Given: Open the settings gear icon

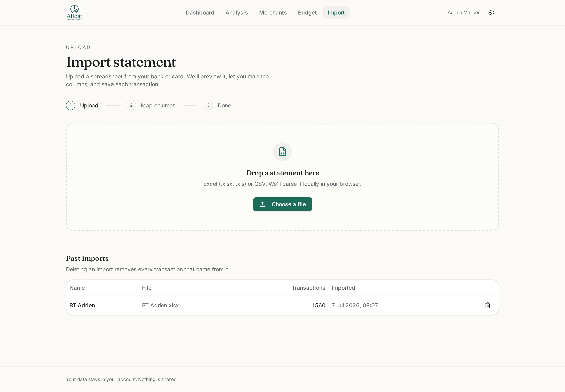Looking at the screenshot, I should [491, 13].
